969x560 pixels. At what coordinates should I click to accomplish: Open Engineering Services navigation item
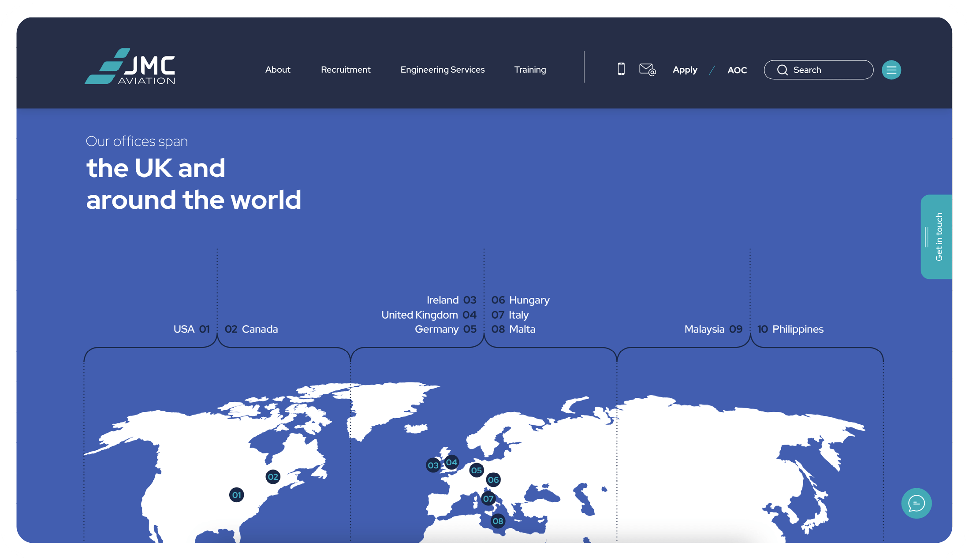click(442, 70)
